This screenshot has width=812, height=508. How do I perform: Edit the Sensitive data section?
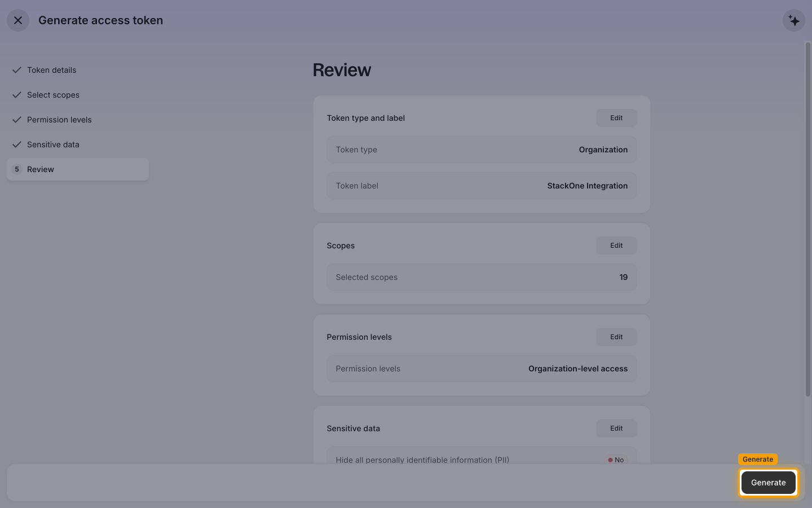tap(616, 428)
